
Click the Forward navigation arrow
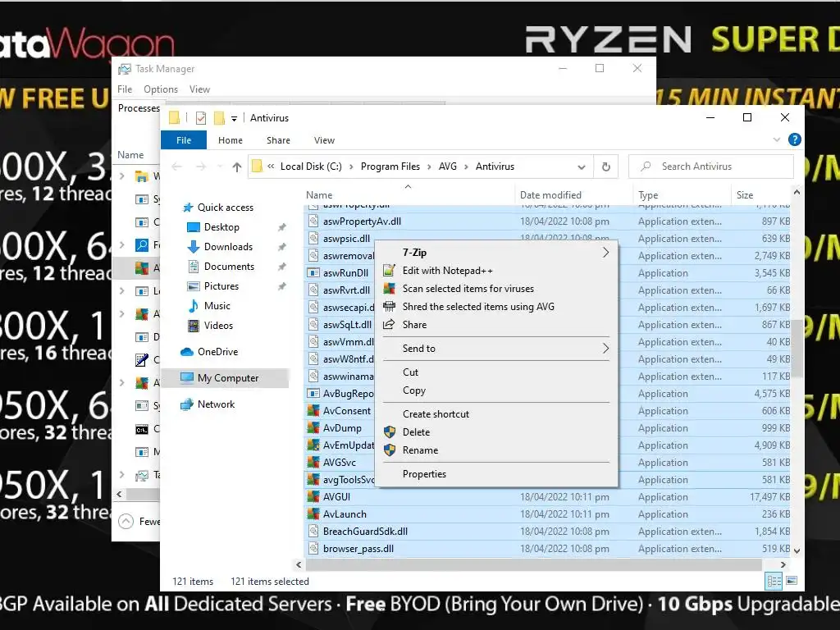(202, 167)
